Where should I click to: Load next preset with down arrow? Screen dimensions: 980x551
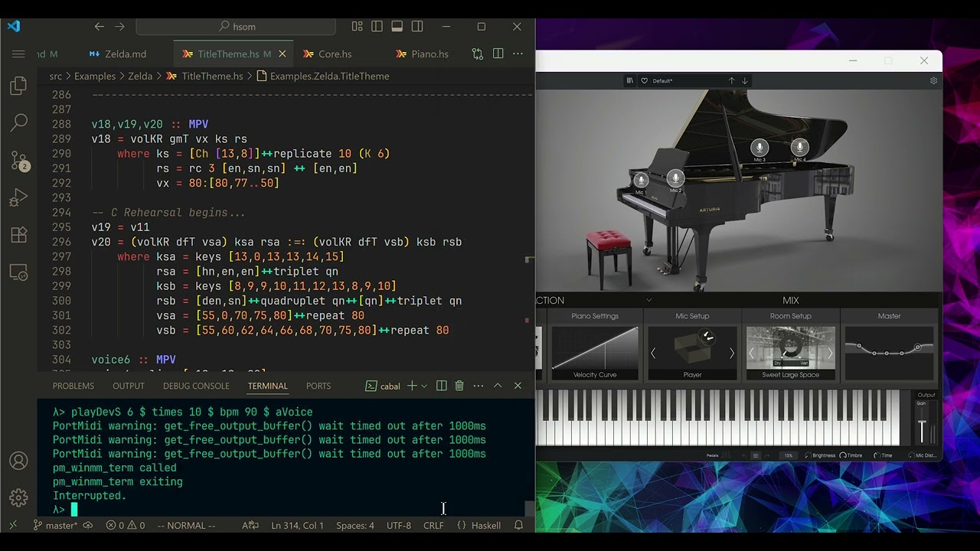(x=744, y=80)
